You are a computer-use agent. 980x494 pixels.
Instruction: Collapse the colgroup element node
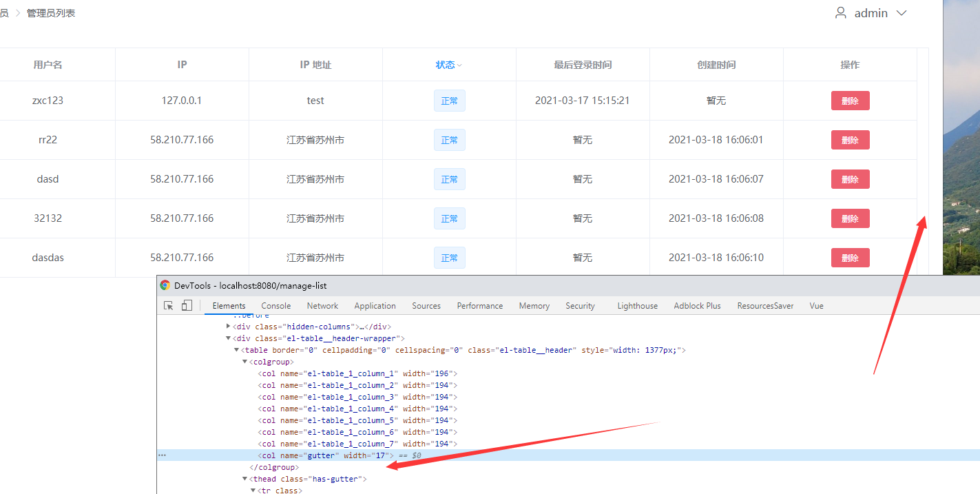pyautogui.click(x=244, y=362)
